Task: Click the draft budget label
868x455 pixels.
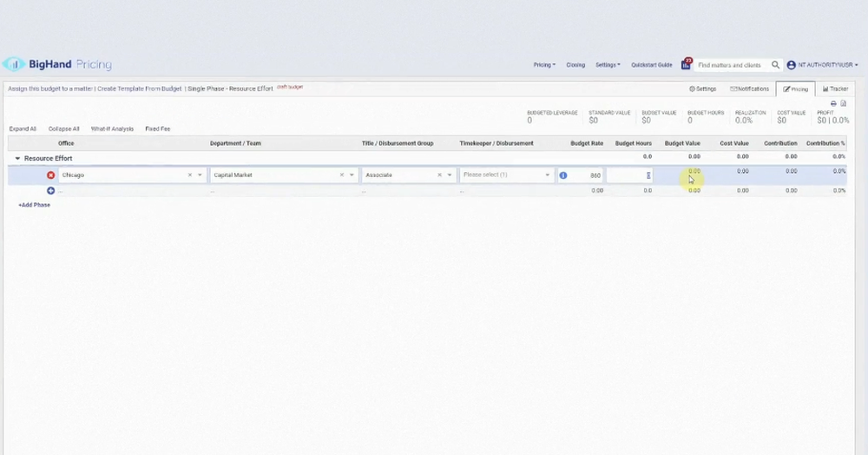Action: (x=290, y=87)
